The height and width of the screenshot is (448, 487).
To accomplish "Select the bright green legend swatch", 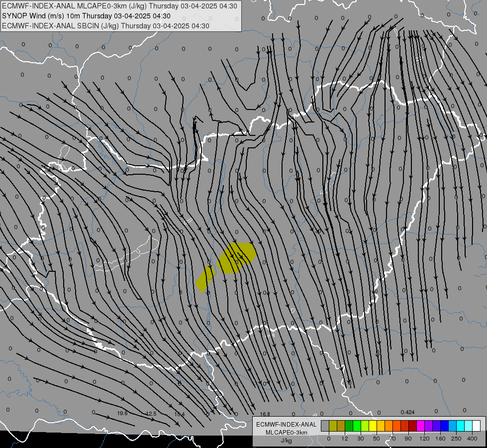I will tap(357, 426).
